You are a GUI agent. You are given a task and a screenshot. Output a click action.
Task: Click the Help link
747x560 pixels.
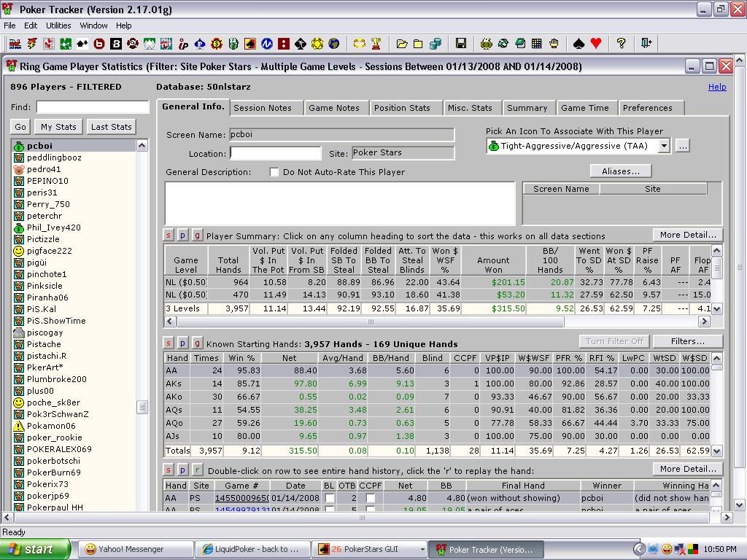(717, 87)
